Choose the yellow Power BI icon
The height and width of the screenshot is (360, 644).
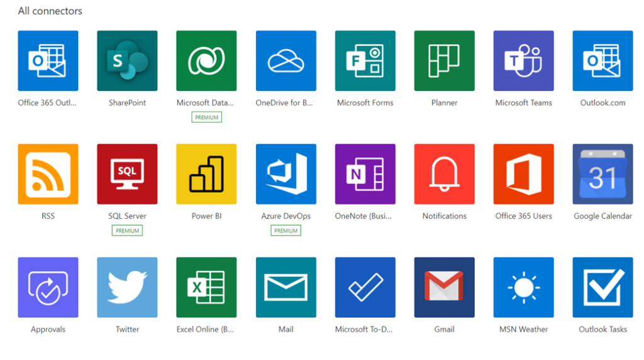(x=206, y=174)
